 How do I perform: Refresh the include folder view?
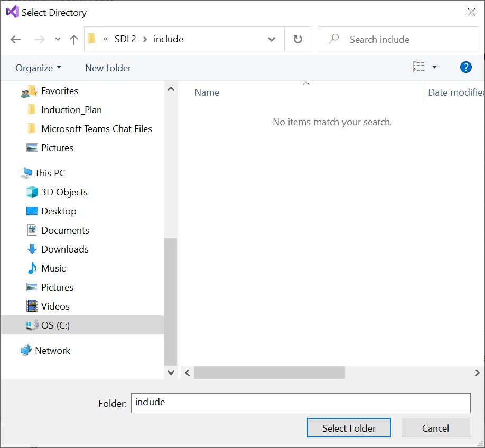(297, 39)
